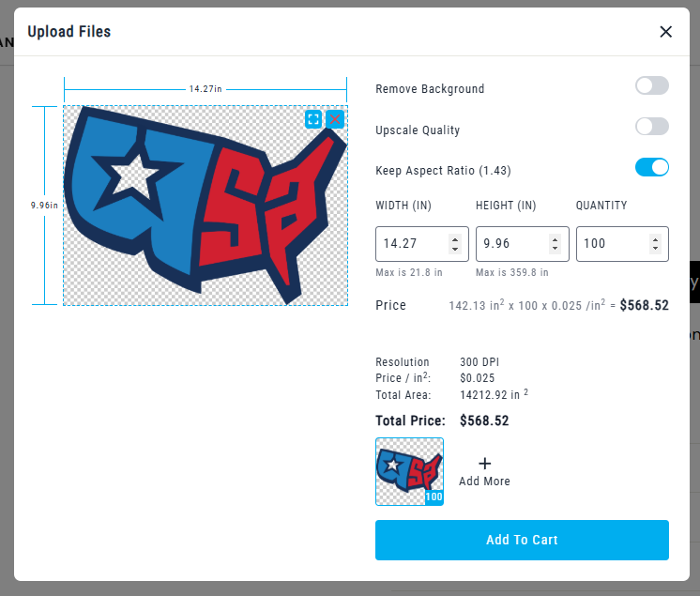The height and width of the screenshot is (596, 700).
Task: Increase width with up stepper arrow
Action: (x=455, y=239)
